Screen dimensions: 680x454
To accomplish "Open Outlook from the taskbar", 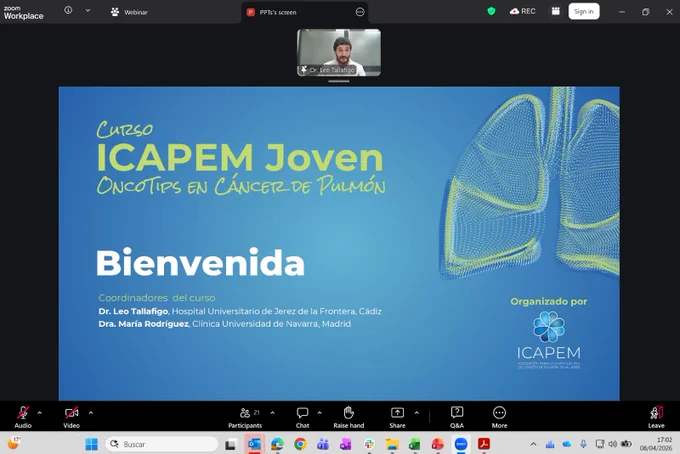I will point(254,444).
